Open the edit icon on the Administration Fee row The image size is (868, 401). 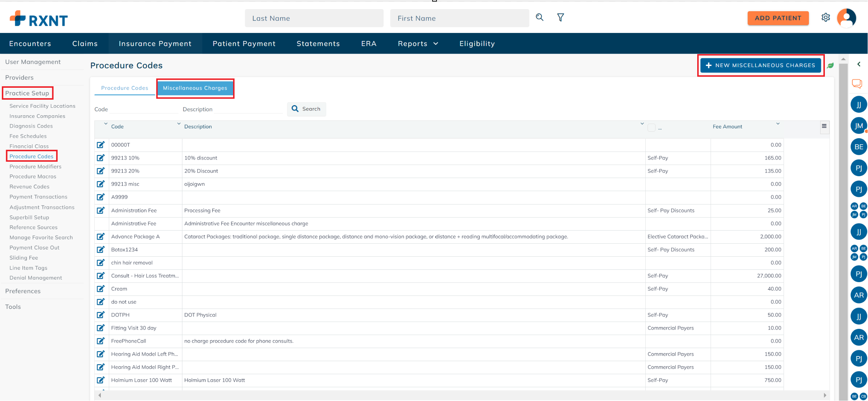tap(101, 210)
